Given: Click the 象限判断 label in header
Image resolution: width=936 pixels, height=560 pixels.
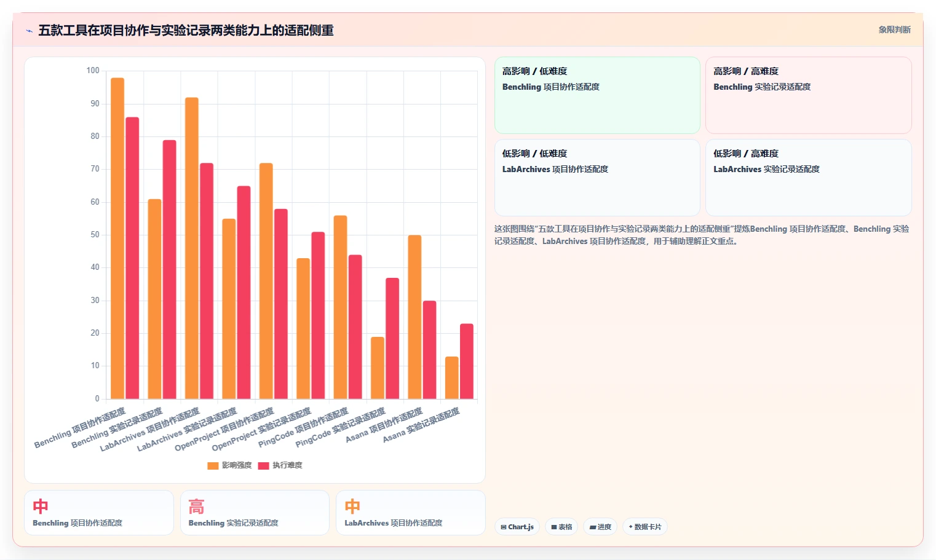Looking at the screenshot, I should (x=894, y=30).
